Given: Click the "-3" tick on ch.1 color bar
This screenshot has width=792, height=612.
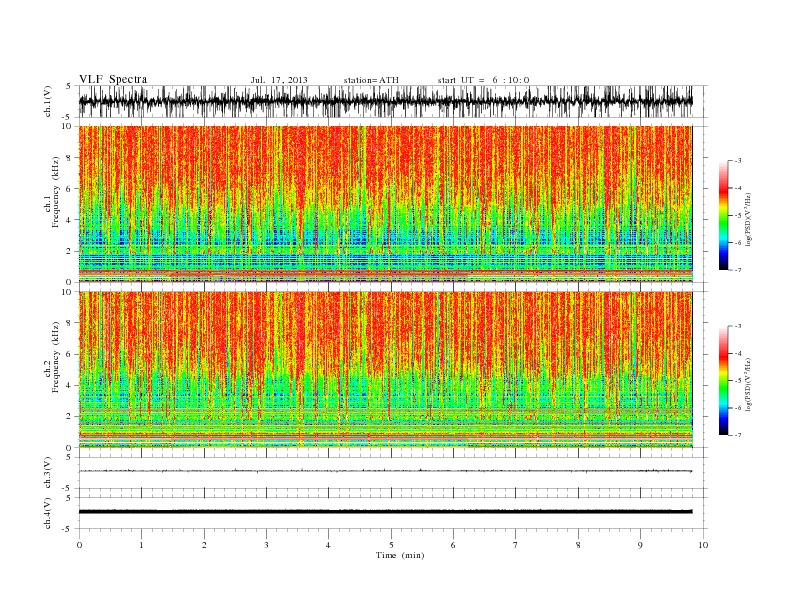Looking at the screenshot, I should tap(738, 161).
